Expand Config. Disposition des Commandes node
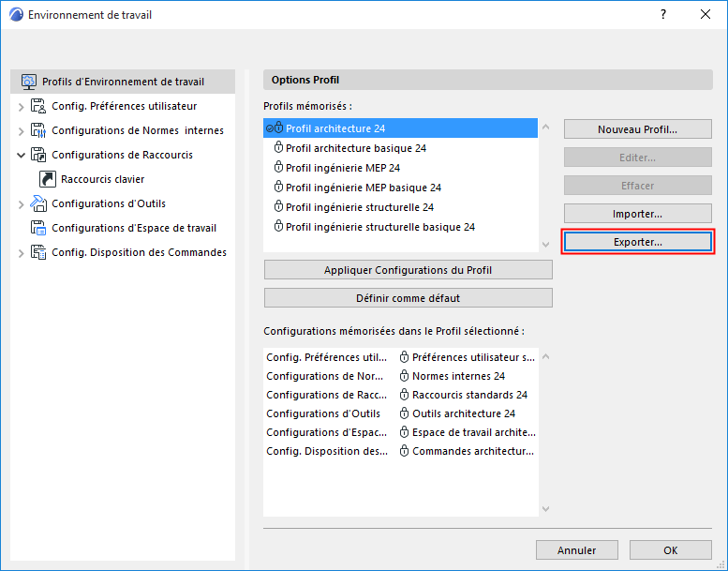 pyautogui.click(x=22, y=252)
